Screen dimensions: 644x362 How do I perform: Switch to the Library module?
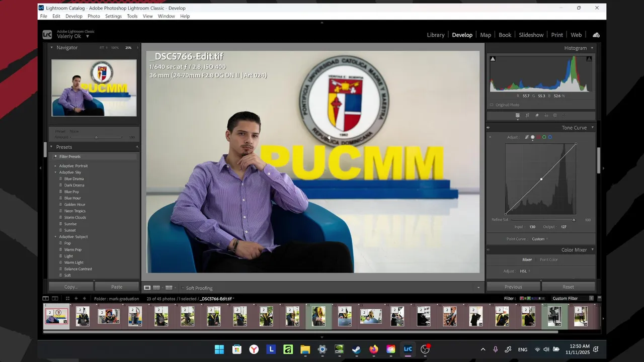click(436, 35)
